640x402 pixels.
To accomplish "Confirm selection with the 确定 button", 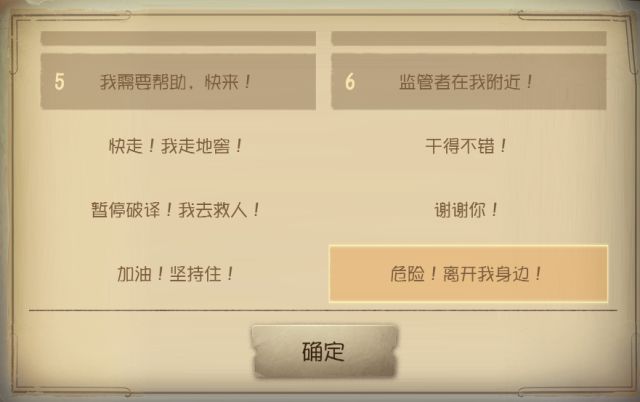I will 324,351.
